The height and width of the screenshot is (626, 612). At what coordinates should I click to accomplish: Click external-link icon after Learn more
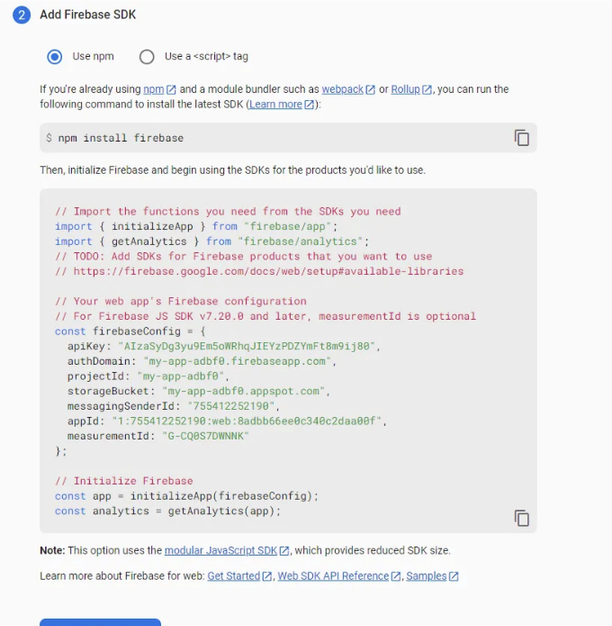point(309,105)
